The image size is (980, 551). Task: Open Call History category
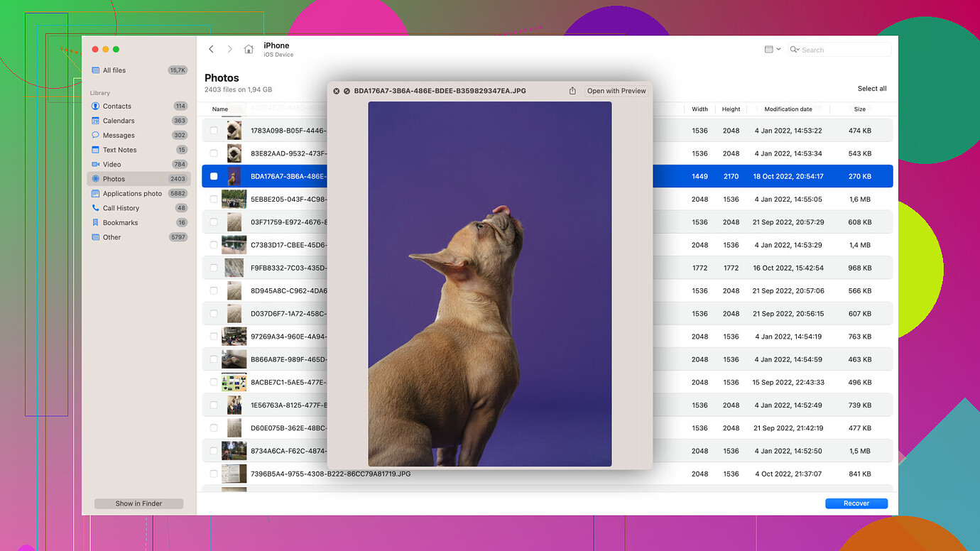(139, 208)
